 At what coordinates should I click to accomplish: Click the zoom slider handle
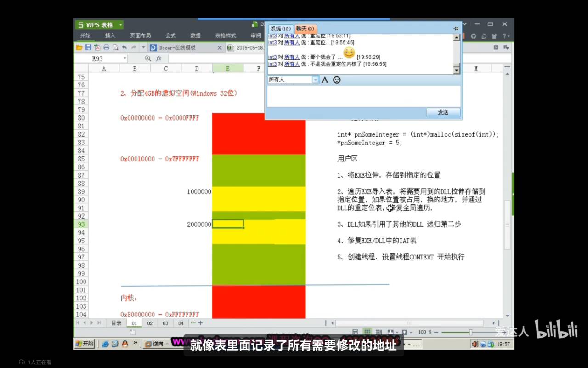[x=470, y=332]
